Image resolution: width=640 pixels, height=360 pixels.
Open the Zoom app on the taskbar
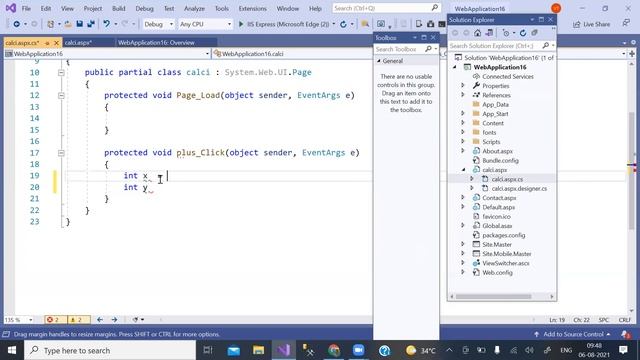[358, 350]
